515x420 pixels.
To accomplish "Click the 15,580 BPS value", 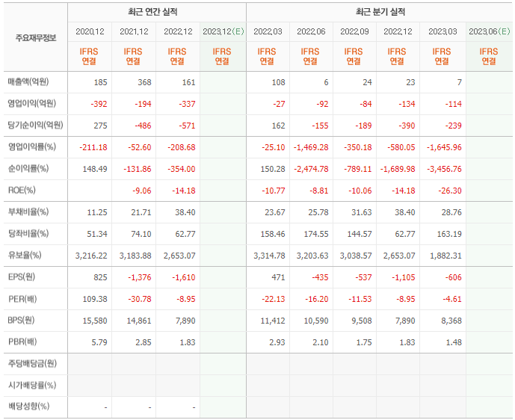I will pos(95,321).
